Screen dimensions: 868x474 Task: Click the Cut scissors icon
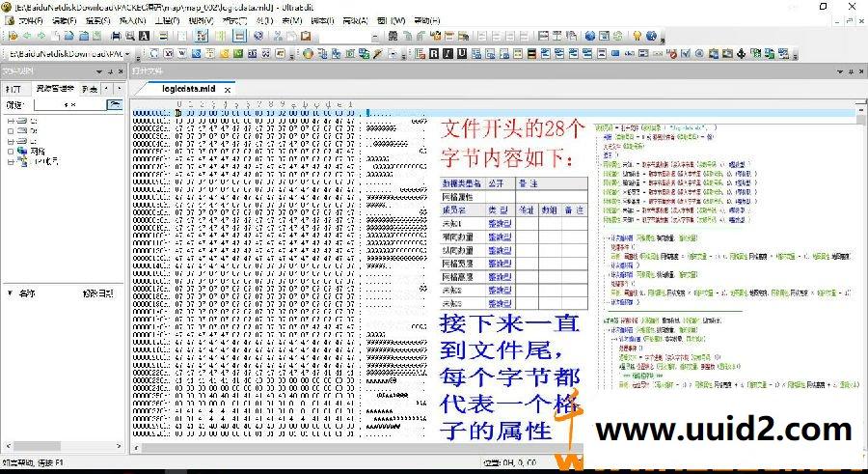tap(277, 36)
